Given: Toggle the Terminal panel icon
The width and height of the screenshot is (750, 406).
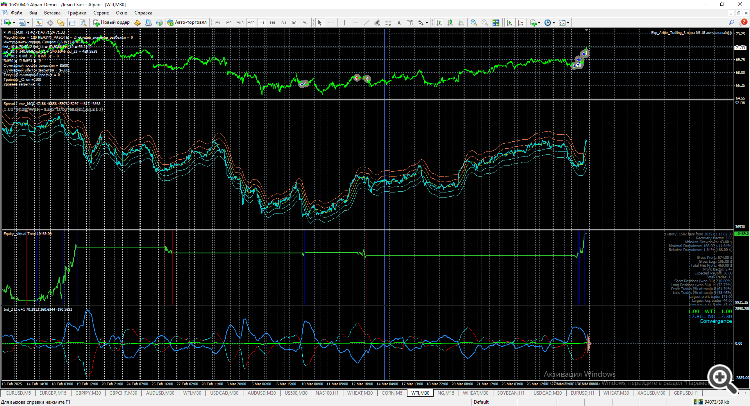Looking at the screenshot, I should tap(72, 22).
